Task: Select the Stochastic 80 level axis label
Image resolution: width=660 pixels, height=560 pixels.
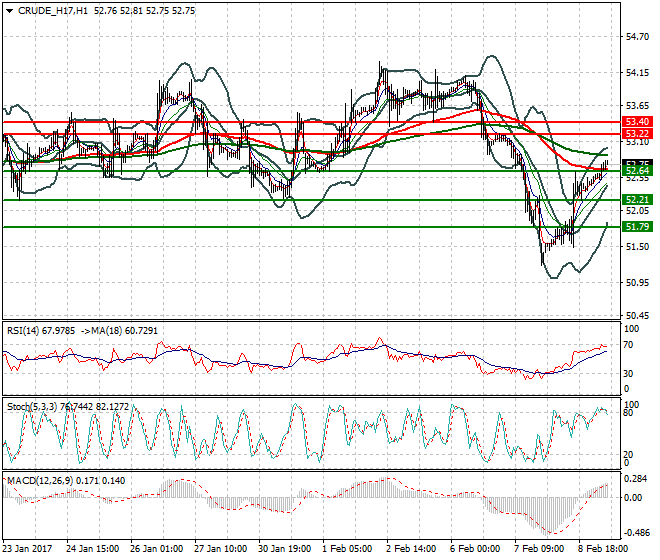Action: click(x=628, y=413)
